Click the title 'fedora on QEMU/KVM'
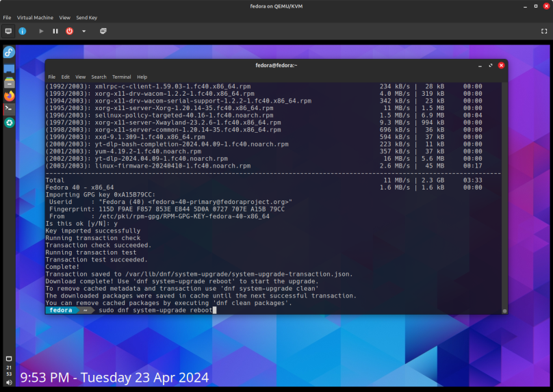The height and width of the screenshot is (392, 553). coord(276,6)
